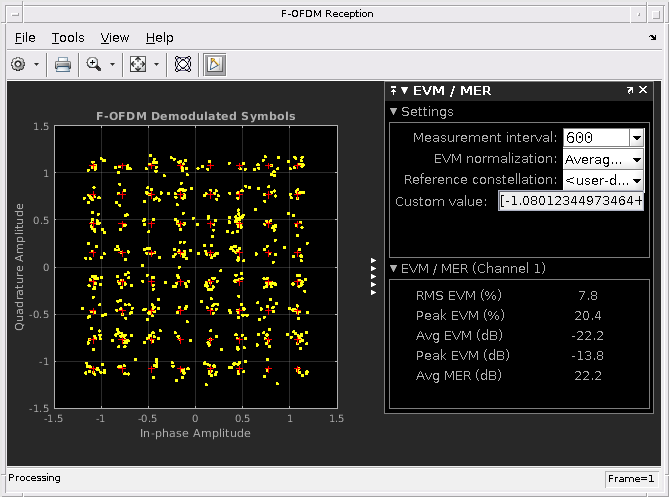Toggle the reference constellation icon
Viewport: 669px width, 497px height.
pyautogui.click(x=183, y=64)
